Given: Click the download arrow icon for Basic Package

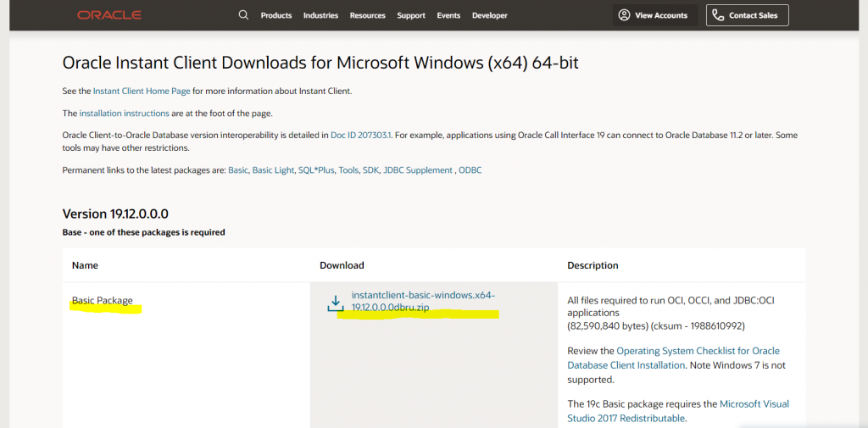Looking at the screenshot, I should (336, 303).
